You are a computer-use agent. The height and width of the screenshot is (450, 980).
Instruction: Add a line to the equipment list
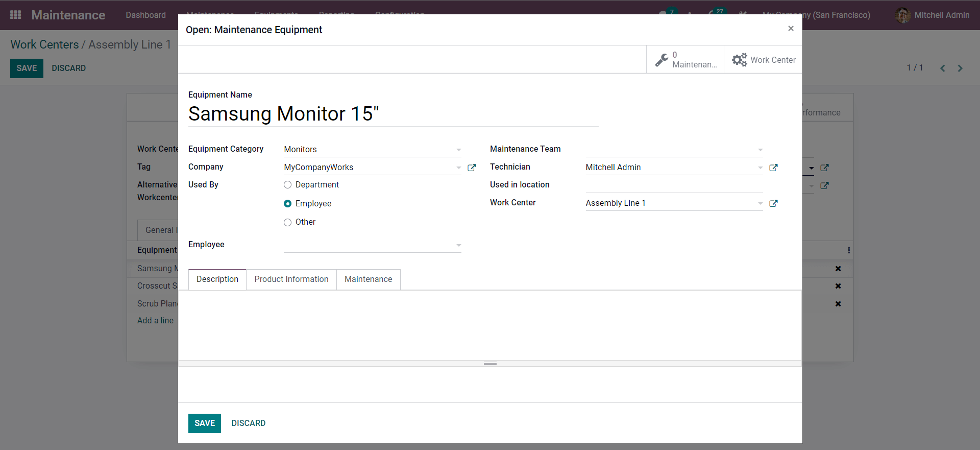pyautogui.click(x=156, y=321)
